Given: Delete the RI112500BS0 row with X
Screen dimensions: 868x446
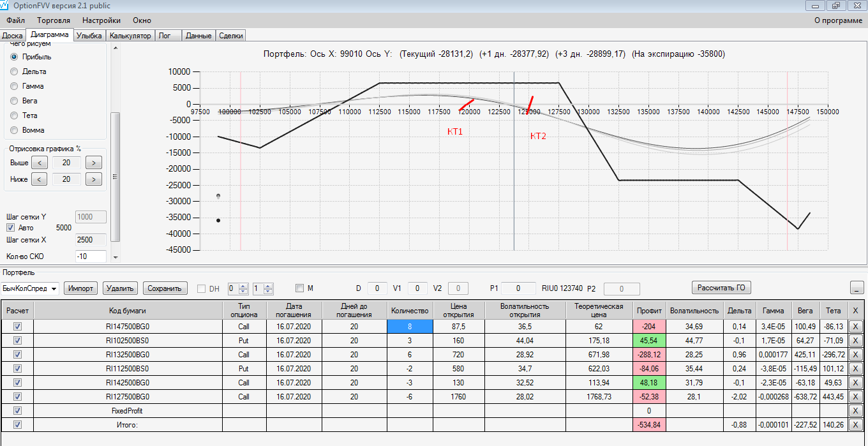Looking at the screenshot, I should (x=856, y=368).
